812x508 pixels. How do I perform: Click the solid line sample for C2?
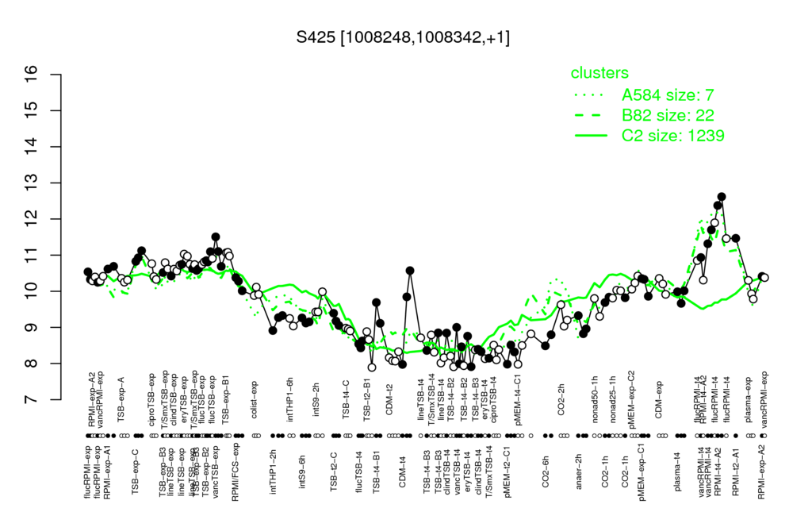click(x=591, y=136)
